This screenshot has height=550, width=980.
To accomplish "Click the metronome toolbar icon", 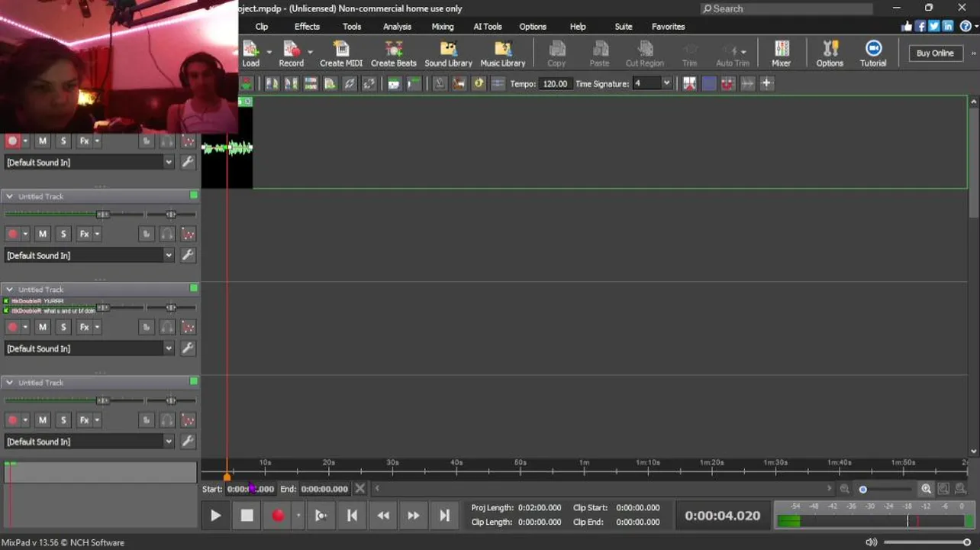I will [440, 83].
